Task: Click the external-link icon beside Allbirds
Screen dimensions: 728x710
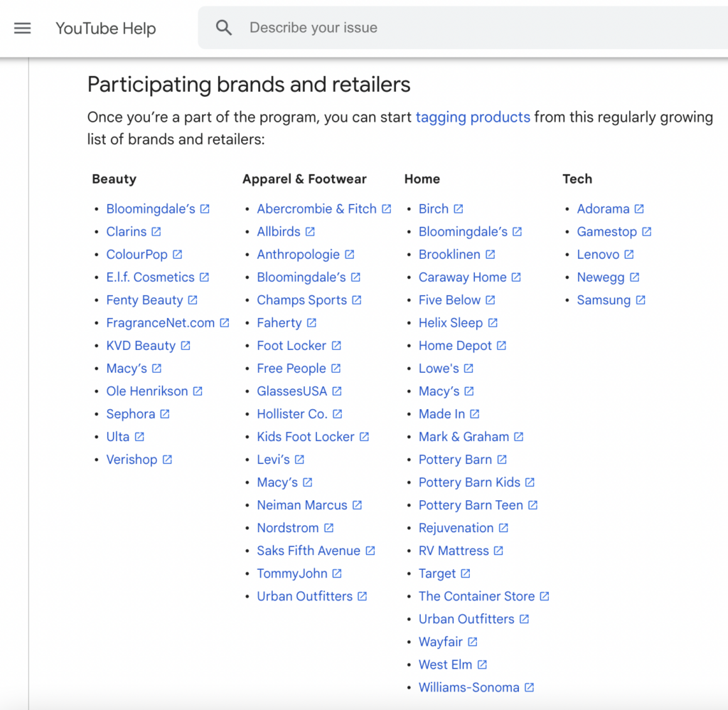Action: (x=311, y=231)
